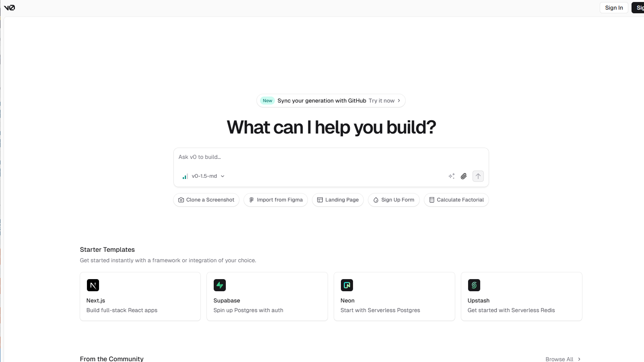Click the Calculate Factorial suggestion
The image size is (644, 362).
[456, 200]
